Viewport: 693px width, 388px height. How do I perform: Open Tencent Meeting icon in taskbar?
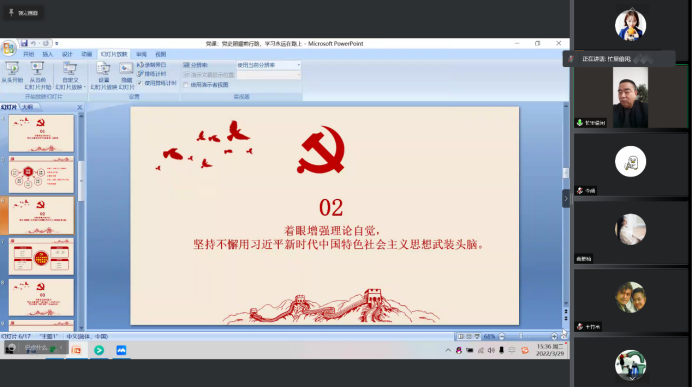point(121,350)
